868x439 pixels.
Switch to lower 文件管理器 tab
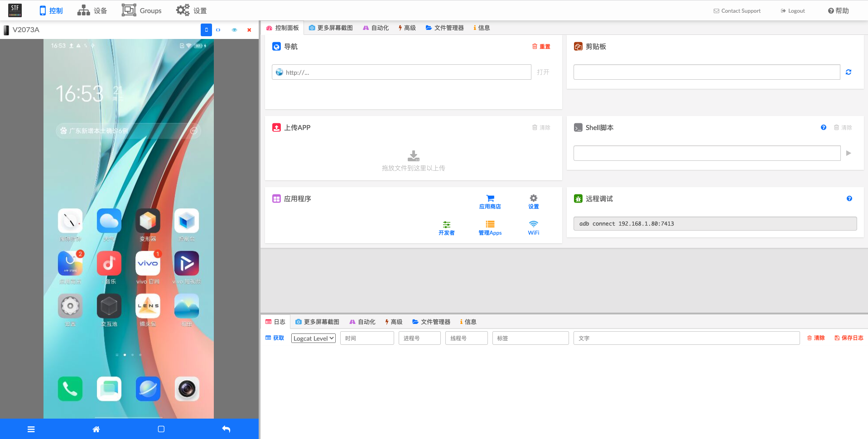pos(431,322)
